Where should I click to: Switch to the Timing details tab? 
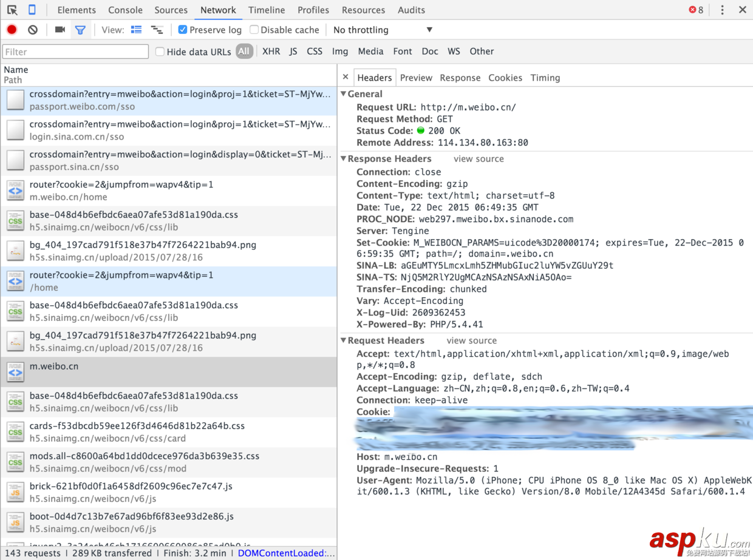[x=545, y=78]
